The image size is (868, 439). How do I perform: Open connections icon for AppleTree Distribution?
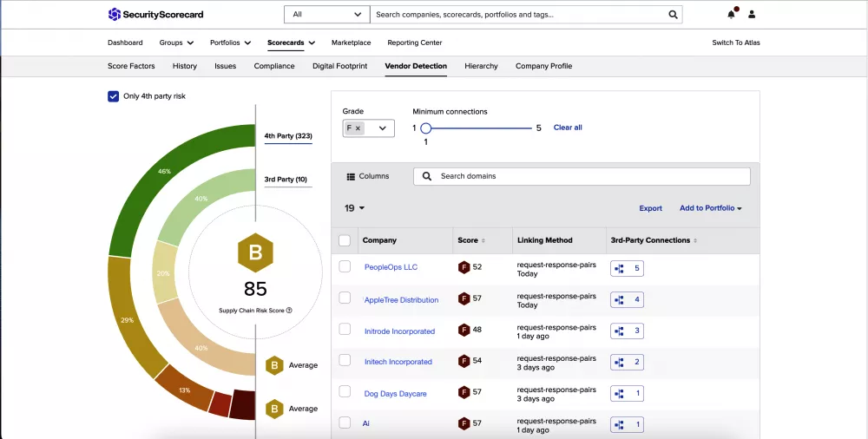click(627, 299)
